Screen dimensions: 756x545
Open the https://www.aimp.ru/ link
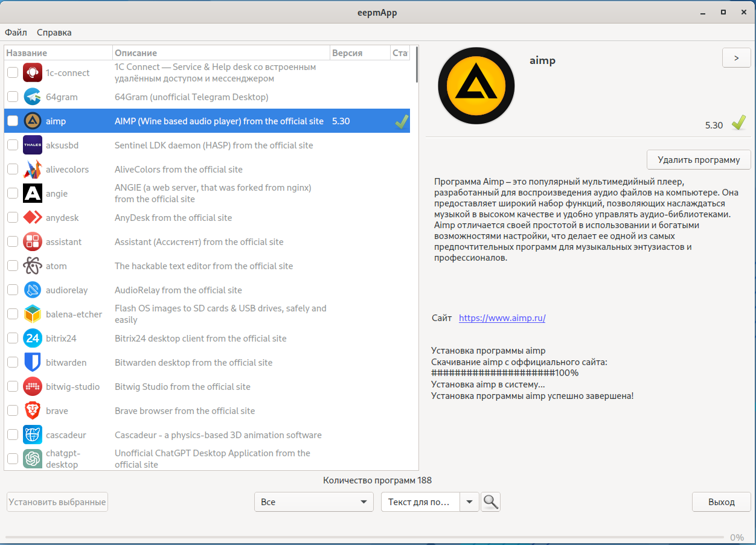502,318
